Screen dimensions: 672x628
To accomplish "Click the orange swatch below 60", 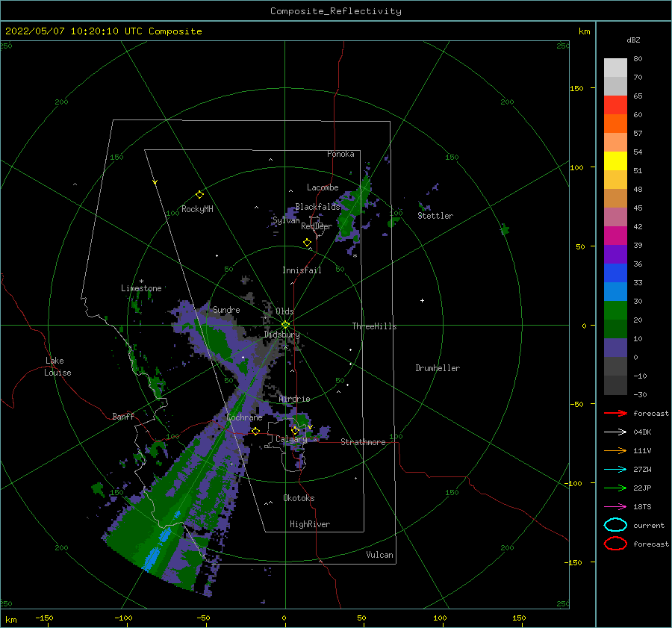I will click(x=615, y=123).
